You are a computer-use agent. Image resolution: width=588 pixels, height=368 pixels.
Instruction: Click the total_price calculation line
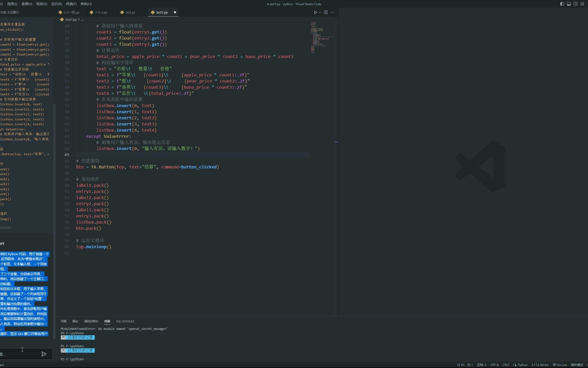pyautogui.click(x=195, y=57)
